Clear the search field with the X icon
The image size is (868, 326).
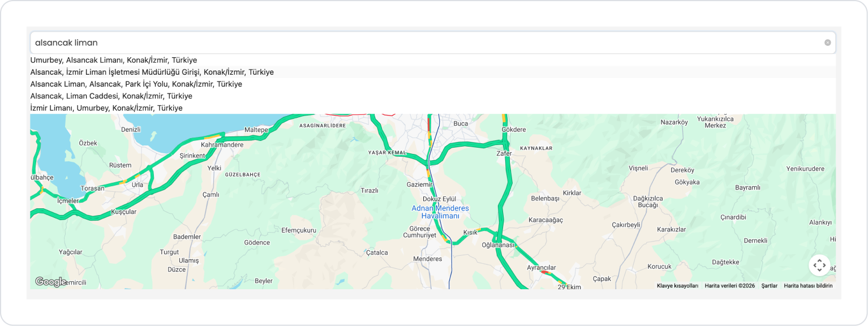[x=827, y=42]
